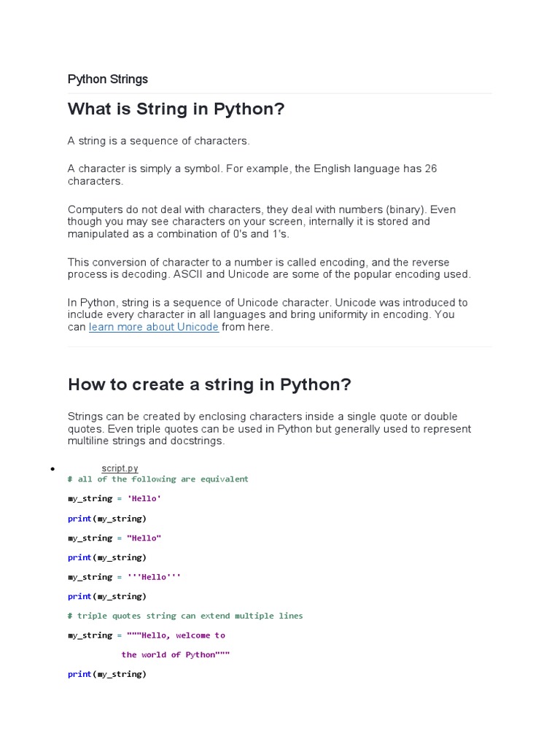Click the paragraph starting 'This conversion of character'
Image resolution: width=560 pixels, height=747 pixels.
coord(269,268)
